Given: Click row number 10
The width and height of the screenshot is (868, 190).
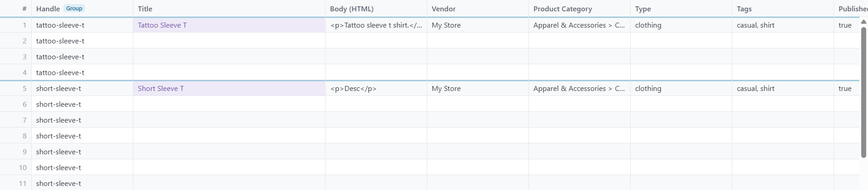Looking at the screenshot, I should pyautogui.click(x=16, y=168).
